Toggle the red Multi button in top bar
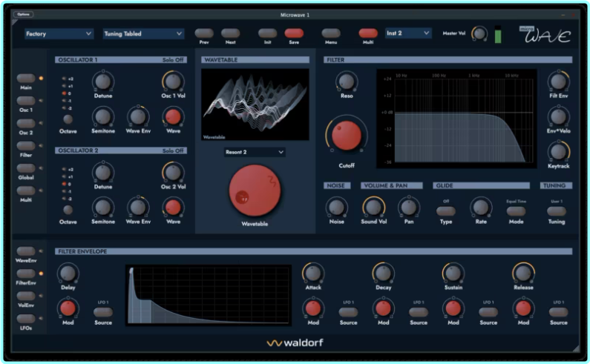Screen dimensions: 590x364 pos(368,33)
